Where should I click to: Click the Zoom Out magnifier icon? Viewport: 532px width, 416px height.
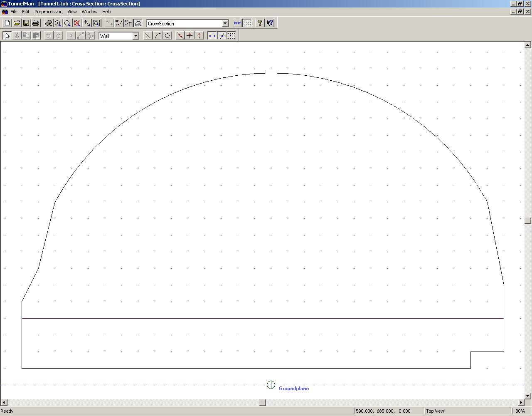pyautogui.click(x=67, y=23)
